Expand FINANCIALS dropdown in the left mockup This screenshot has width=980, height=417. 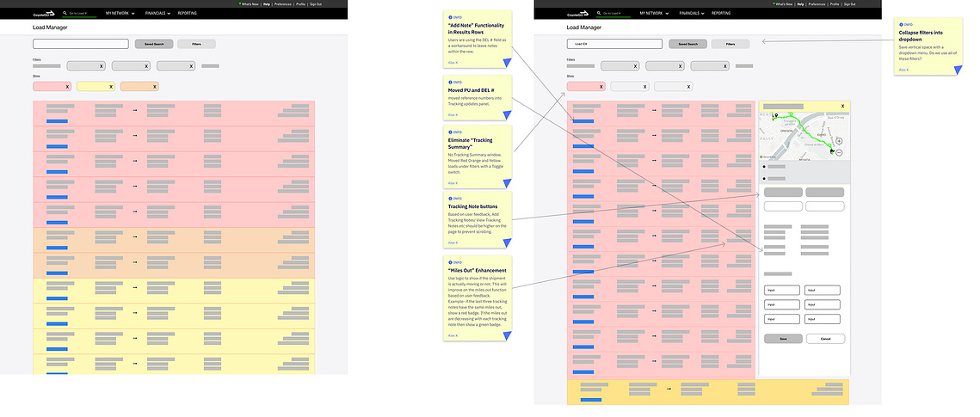click(158, 13)
